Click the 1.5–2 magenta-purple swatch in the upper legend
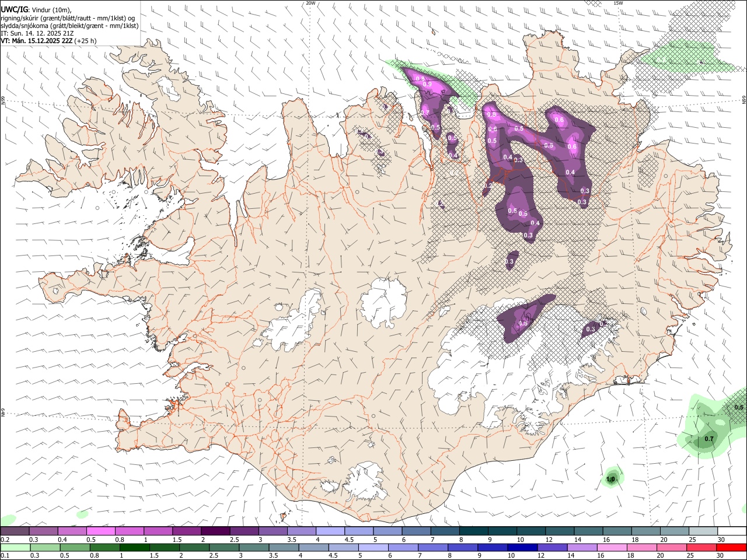 click(187, 531)
